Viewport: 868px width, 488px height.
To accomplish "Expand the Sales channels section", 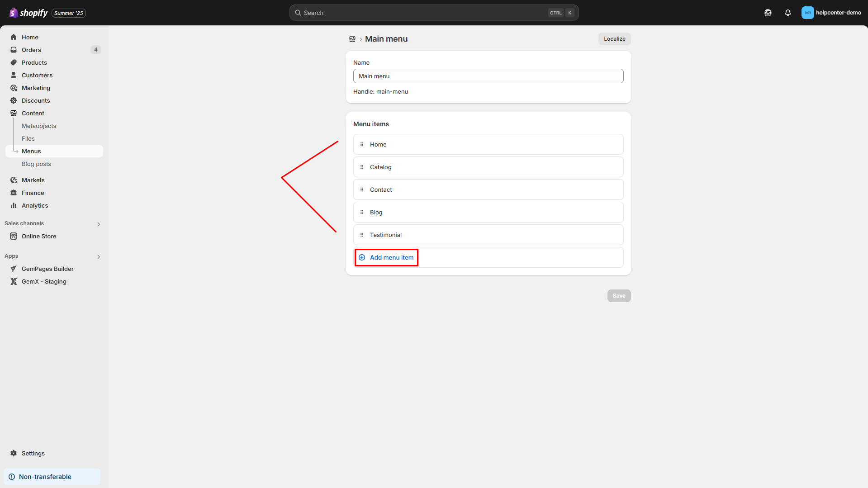I will 99,224.
